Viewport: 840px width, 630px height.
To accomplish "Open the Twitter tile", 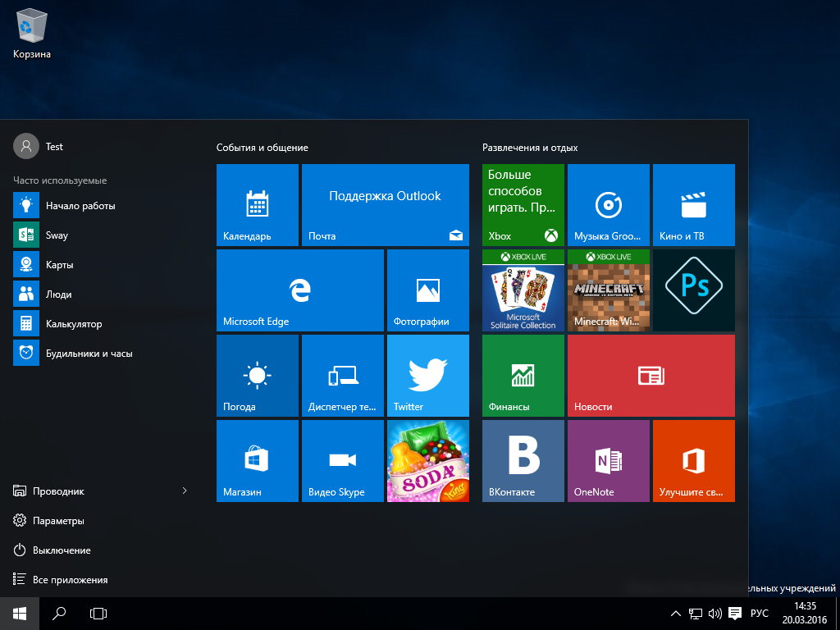I will click(427, 376).
